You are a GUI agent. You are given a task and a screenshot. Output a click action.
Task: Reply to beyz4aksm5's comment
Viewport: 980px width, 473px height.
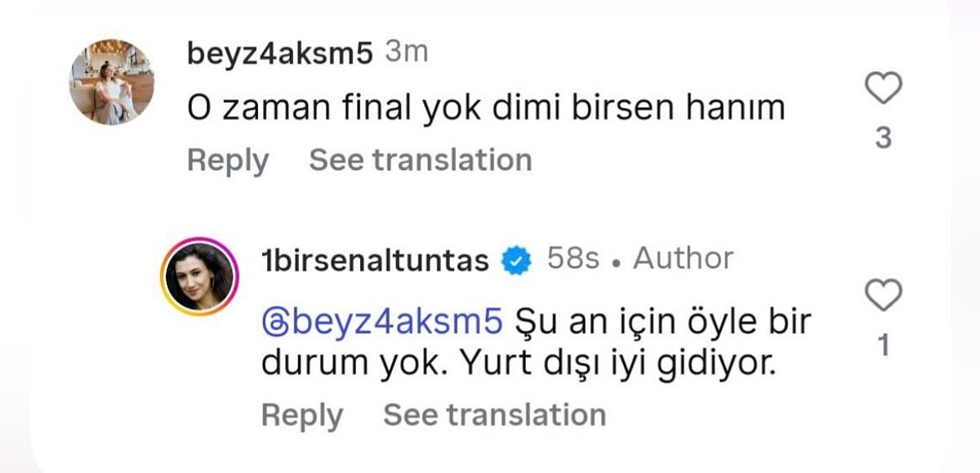click(227, 159)
